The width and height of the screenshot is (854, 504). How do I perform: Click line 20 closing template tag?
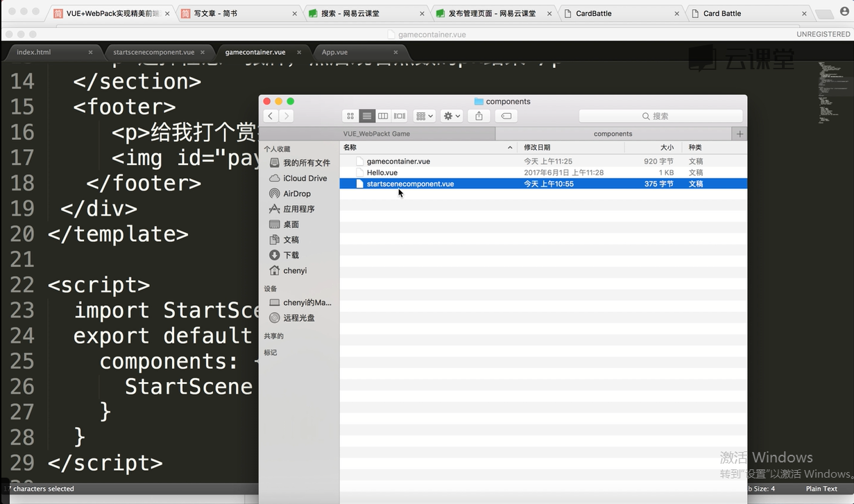[x=118, y=234]
